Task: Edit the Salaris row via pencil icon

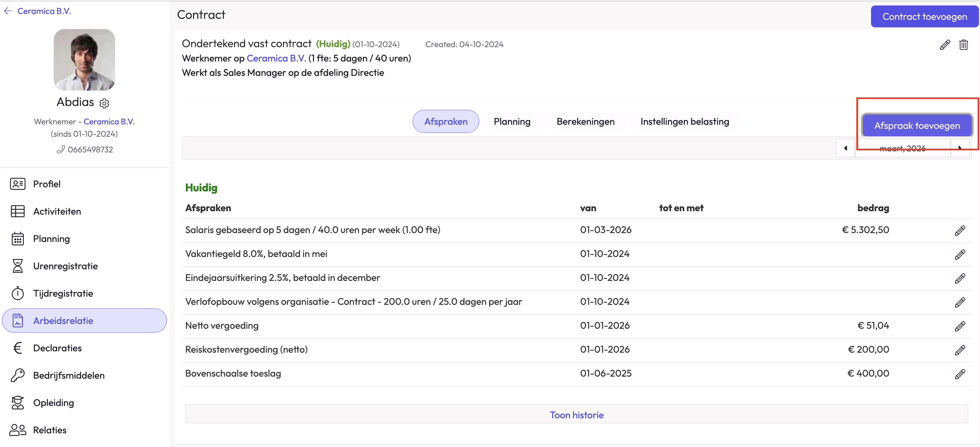Action: click(x=959, y=231)
